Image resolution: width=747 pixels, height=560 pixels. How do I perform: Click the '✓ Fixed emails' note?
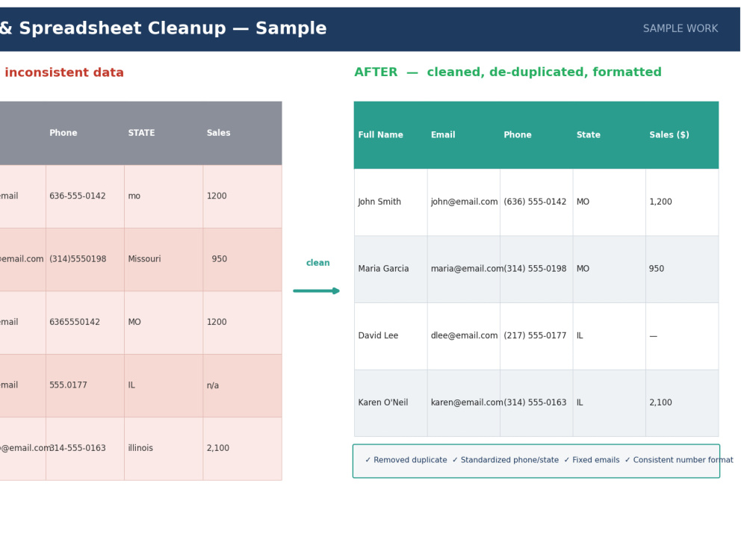point(592,460)
